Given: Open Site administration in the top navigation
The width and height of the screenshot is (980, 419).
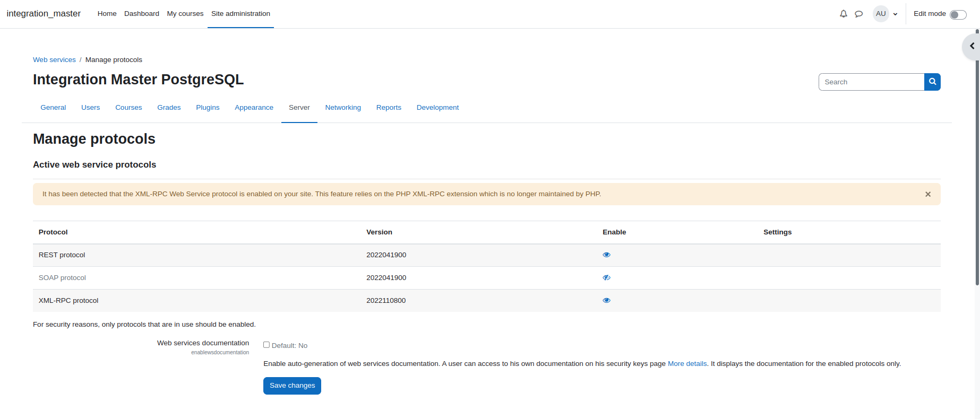Looking at the screenshot, I should click(x=240, y=14).
